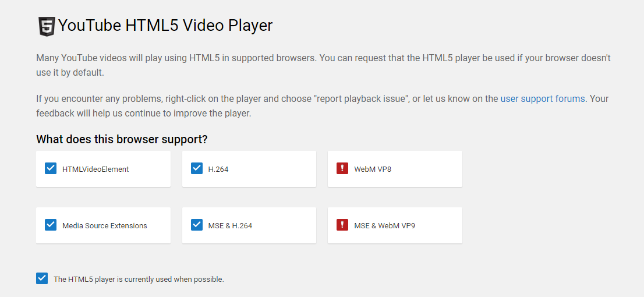Click the 'HTML5 player is currently used' label
This screenshot has height=297, width=644.
(139, 279)
